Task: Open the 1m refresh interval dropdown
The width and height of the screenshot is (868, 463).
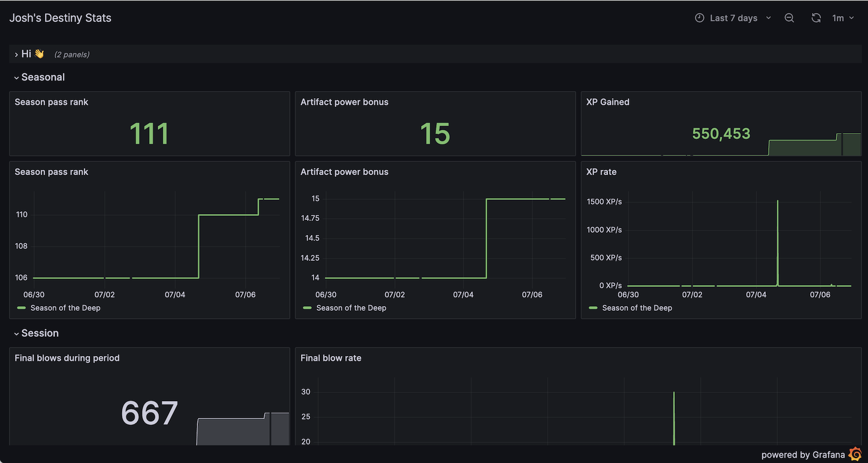Action: click(843, 18)
